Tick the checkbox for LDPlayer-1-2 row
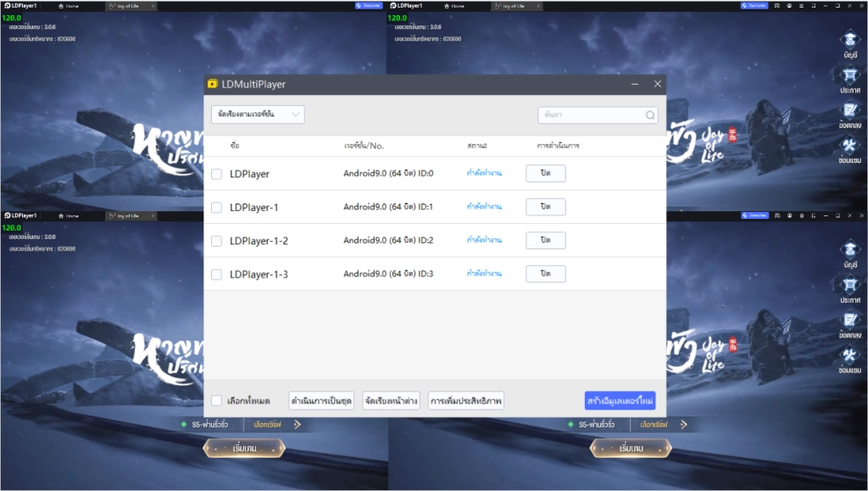The image size is (868, 491). point(216,241)
